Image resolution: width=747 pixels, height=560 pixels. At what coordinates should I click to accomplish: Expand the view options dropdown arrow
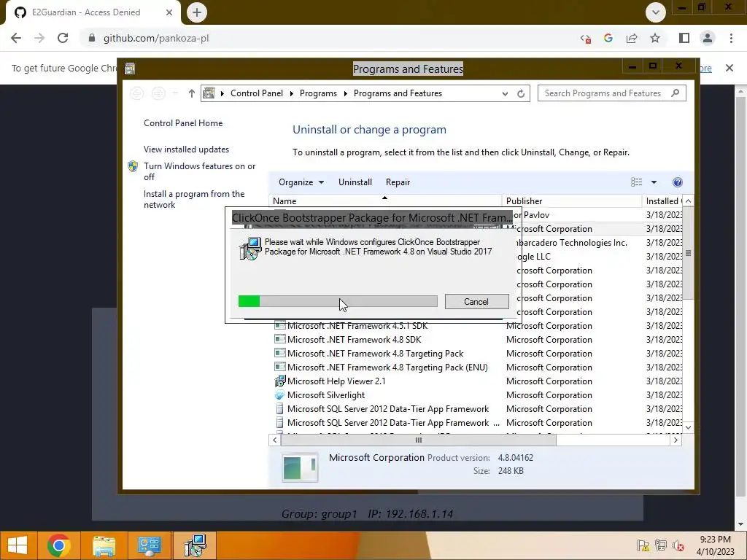(x=654, y=182)
